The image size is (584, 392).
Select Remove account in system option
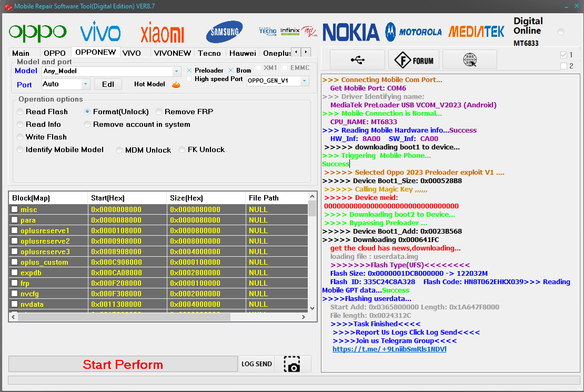click(x=87, y=125)
